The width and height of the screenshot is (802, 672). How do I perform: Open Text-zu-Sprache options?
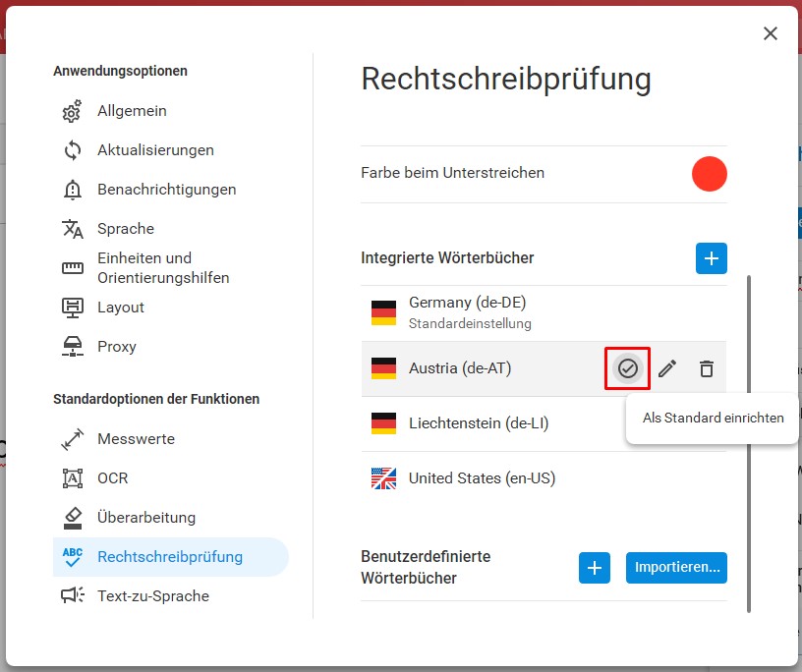tap(171, 595)
